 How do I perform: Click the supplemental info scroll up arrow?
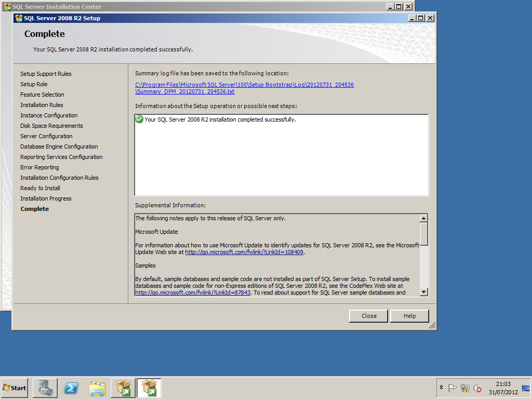tap(424, 218)
